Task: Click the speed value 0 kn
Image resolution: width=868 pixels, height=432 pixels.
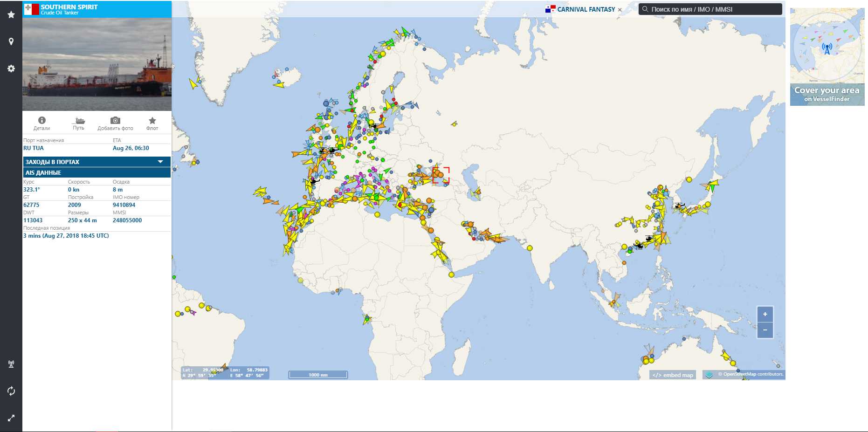Action: tap(74, 190)
